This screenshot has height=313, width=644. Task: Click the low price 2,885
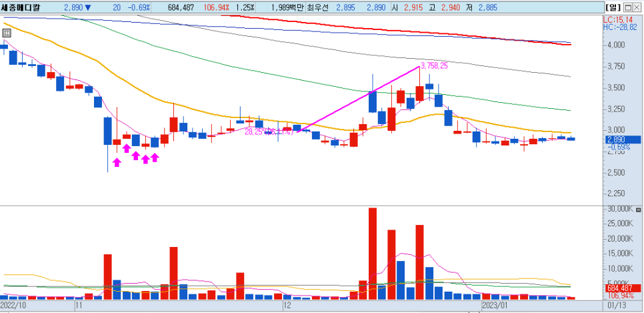487,7
